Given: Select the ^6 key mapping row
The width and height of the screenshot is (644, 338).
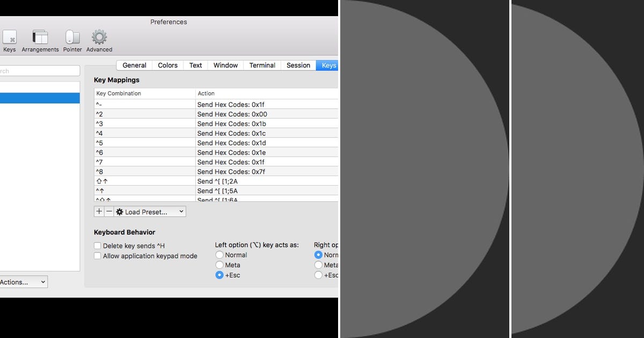Looking at the screenshot, I should tap(216, 153).
